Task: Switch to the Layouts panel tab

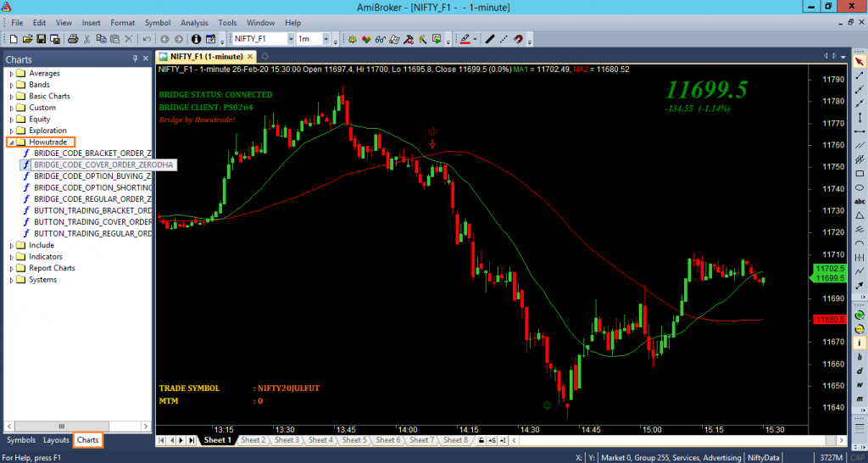Action: coord(57,440)
